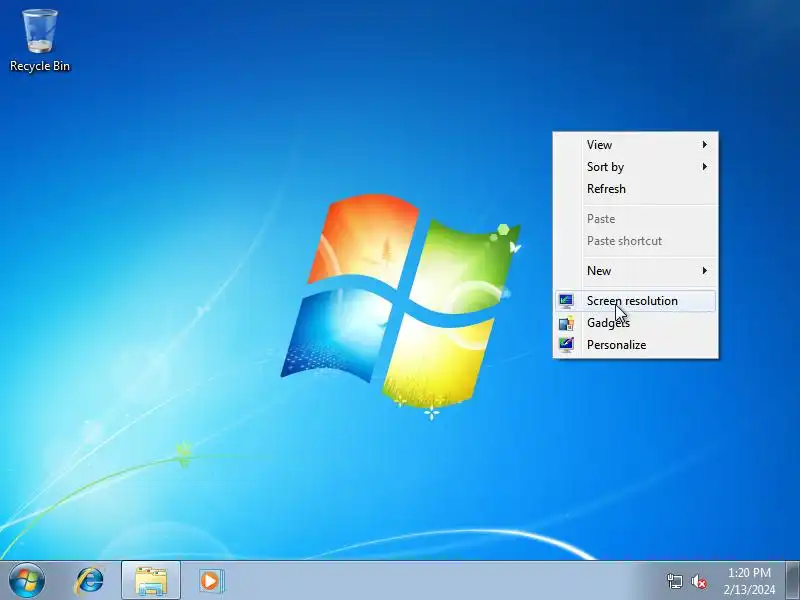Open Windows Explorer folder taskbar icon
Screen dimensions: 800x600
pos(151,581)
